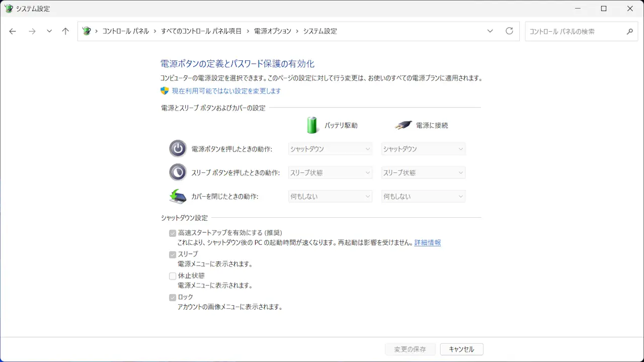Toggle 高速スタートアップを有効にする checkbox

click(x=173, y=233)
